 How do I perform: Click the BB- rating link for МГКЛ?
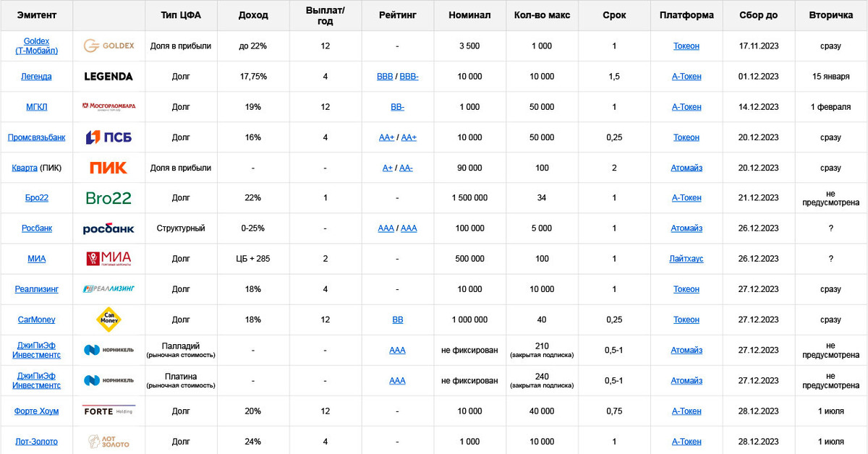coord(397,107)
